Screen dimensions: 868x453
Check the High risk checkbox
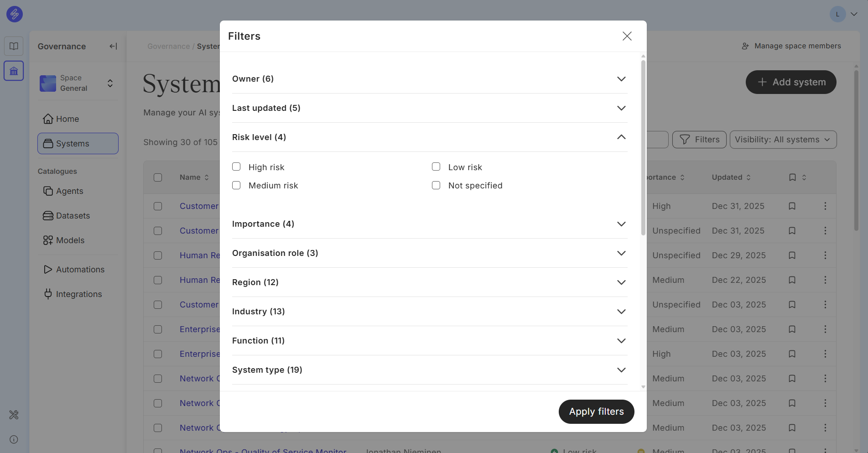pyautogui.click(x=236, y=167)
